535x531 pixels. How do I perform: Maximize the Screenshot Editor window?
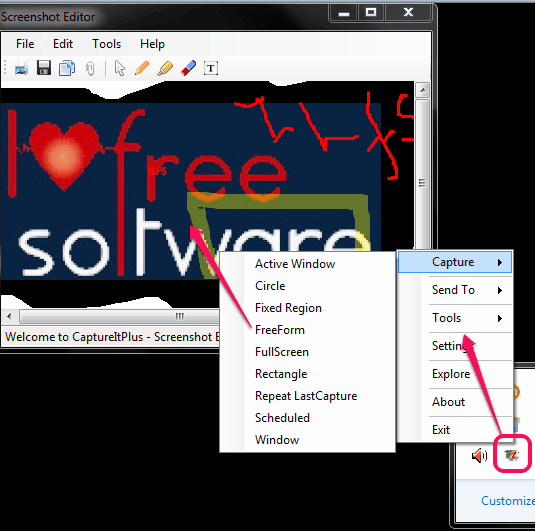(x=371, y=13)
